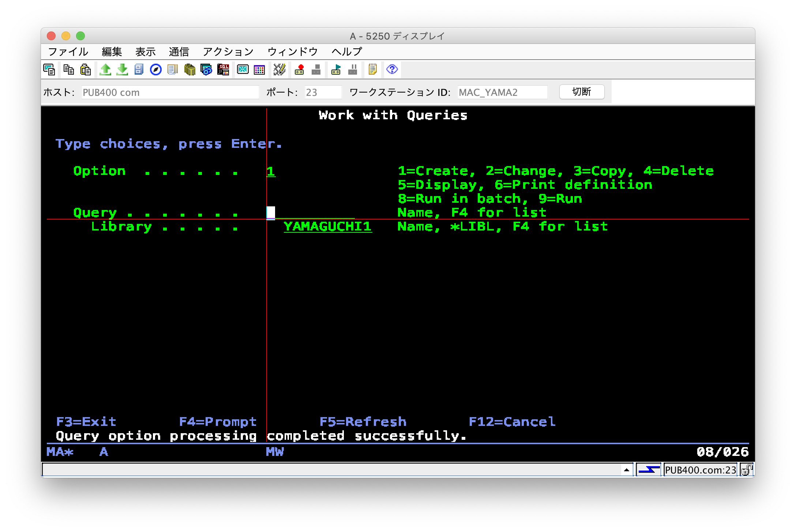The height and width of the screenshot is (532, 796).
Task: Click the play macro icon with green flag
Action: [335, 70]
